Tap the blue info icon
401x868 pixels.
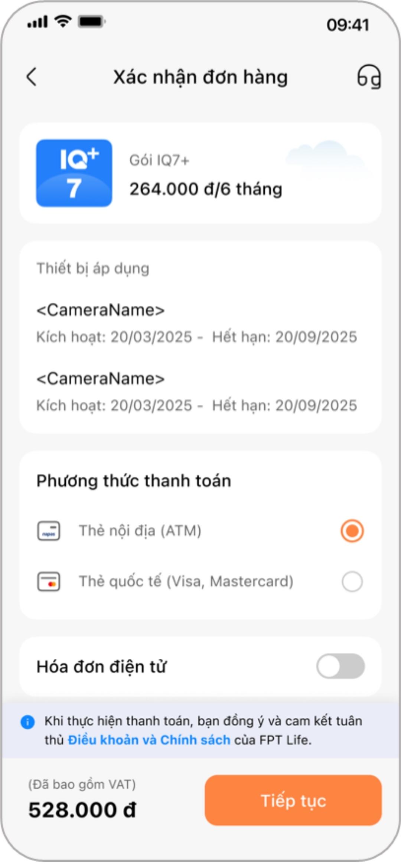point(27,722)
